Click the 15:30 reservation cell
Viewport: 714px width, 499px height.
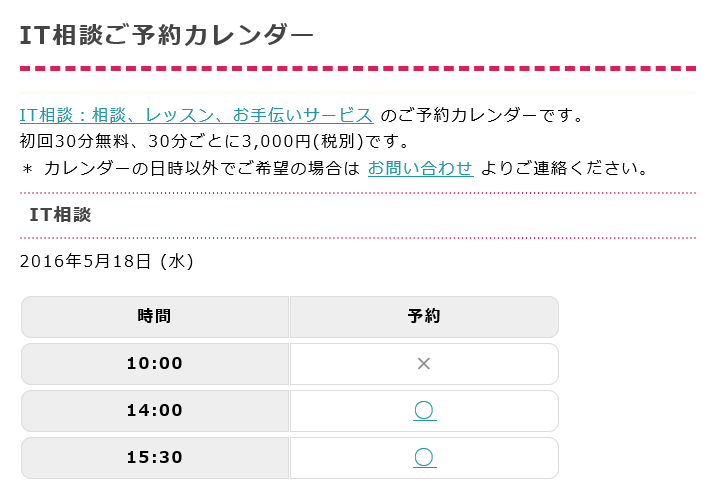[x=424, y=458]
